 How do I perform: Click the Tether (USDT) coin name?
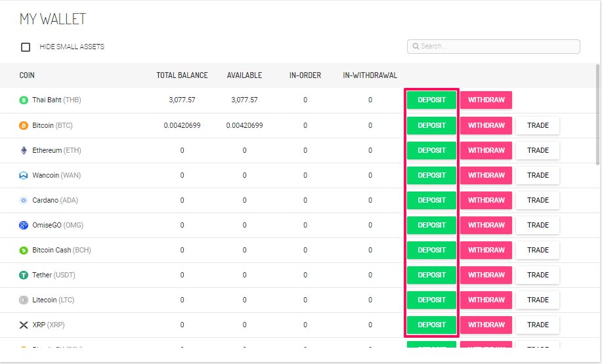(x=54, y=275)
